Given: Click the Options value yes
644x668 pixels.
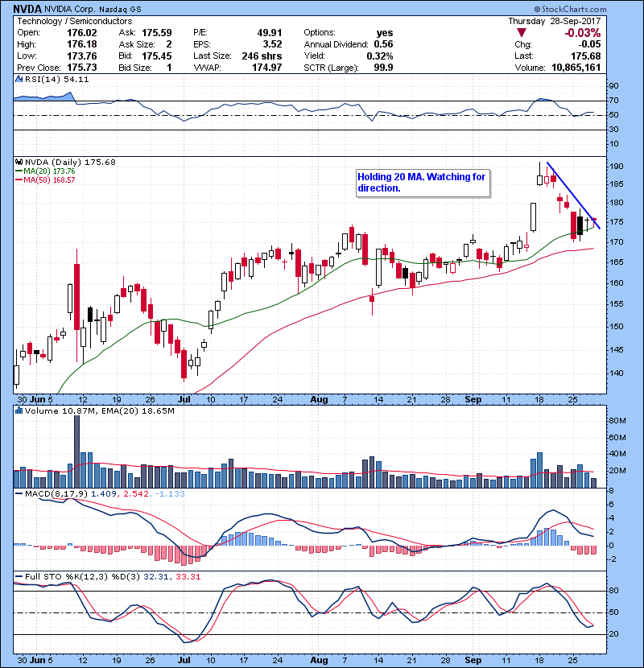Looking at the screenshot, I should (385, 33).
